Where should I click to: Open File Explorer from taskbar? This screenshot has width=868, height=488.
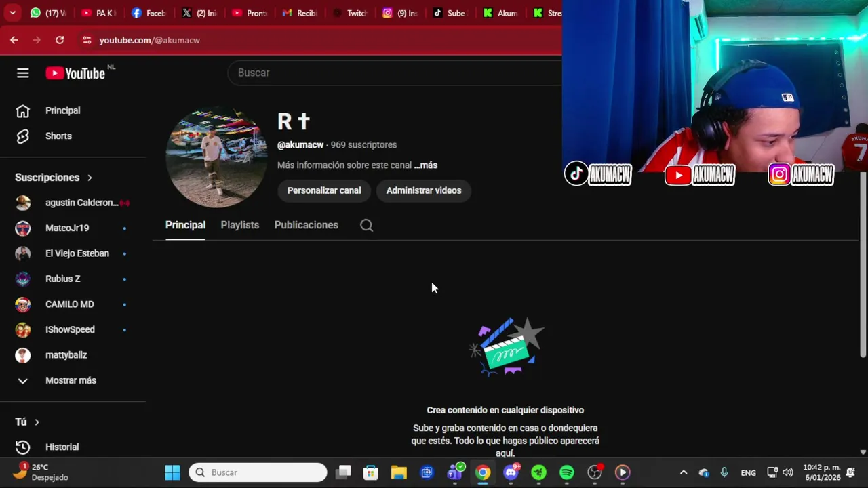click(x=399, y=472)
